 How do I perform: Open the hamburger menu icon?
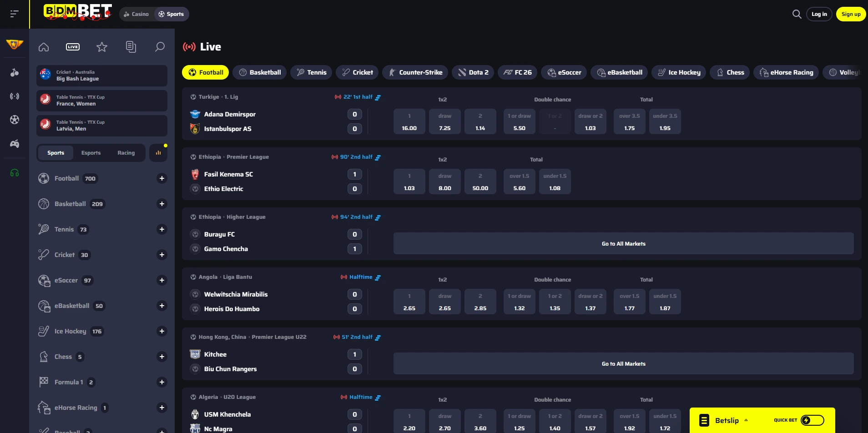(15, 14)
